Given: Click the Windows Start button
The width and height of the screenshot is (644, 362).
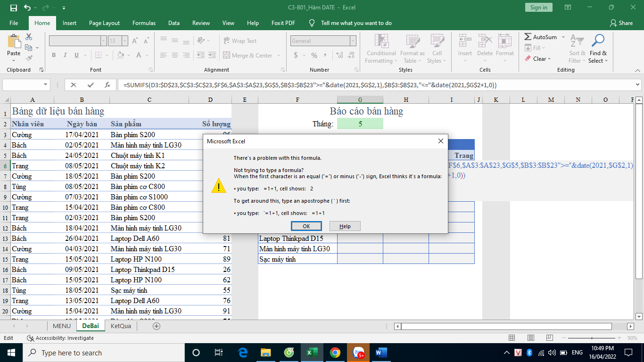Looking at the screenshot, I should 11,353.
